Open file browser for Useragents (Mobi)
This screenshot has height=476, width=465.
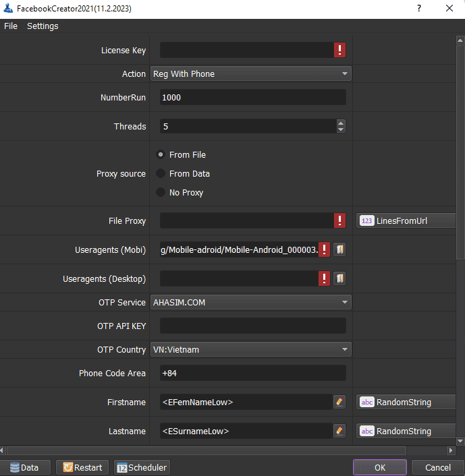339,249
